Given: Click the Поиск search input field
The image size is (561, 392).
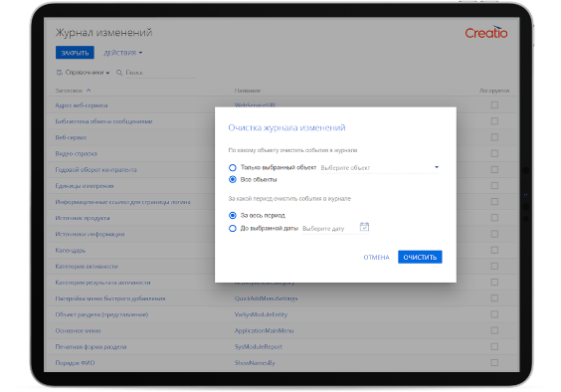Looking at the screenshot, I should coord(160,73).
